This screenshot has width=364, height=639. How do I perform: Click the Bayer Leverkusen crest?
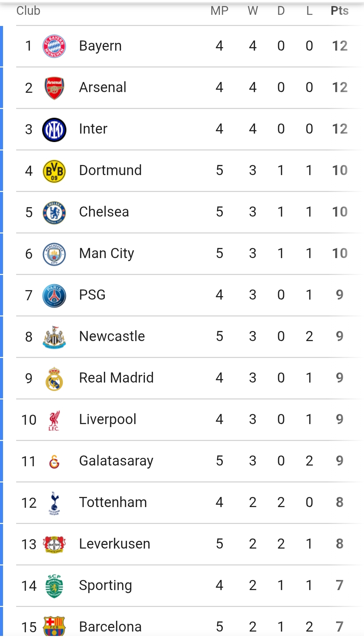tap(54, 544)
